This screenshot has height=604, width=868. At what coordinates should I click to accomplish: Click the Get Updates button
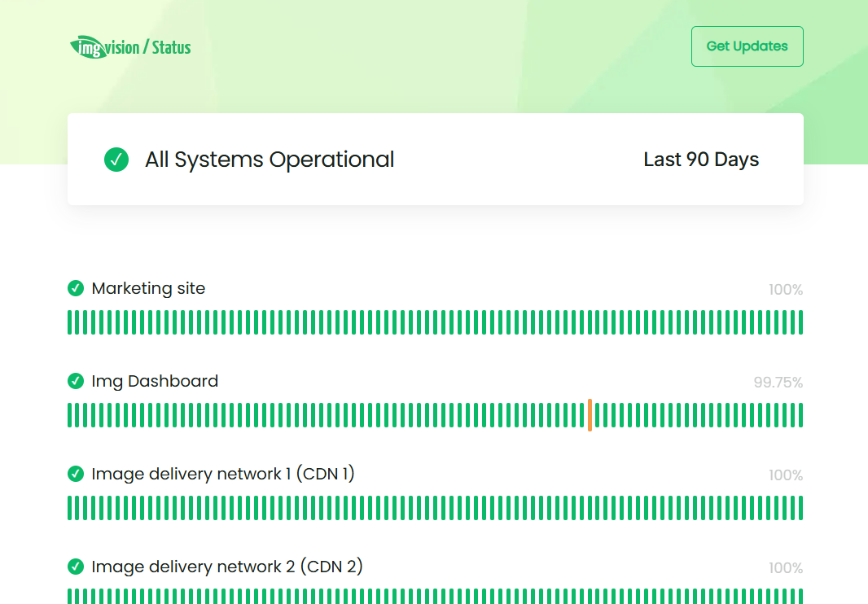coord(747,46)
